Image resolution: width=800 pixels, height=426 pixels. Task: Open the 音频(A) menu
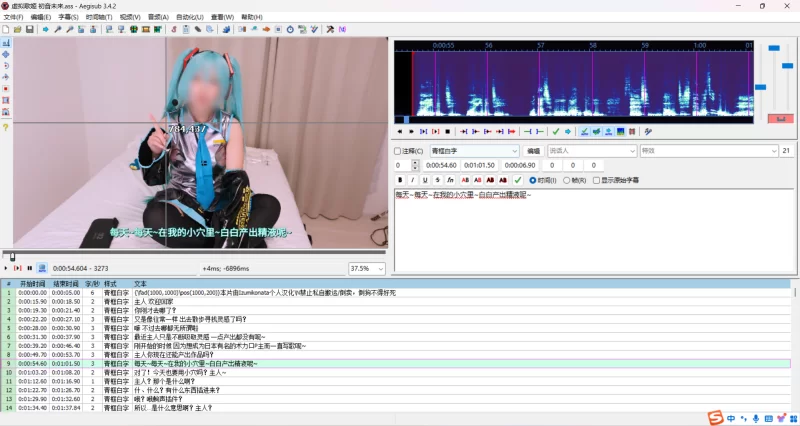[x=158, y=17]
